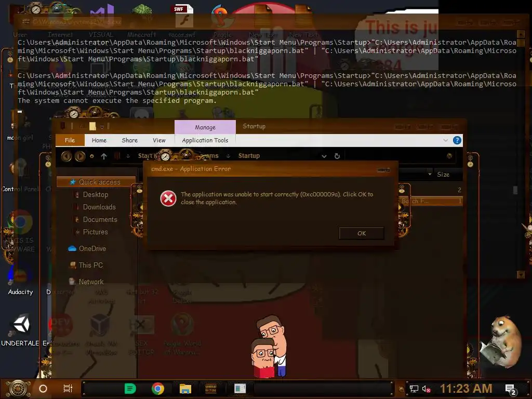Image resolution: width=532 pixels, height=399 pixels.
Task: Select This PC in navigation pane
Action: (x=86, y=265)
